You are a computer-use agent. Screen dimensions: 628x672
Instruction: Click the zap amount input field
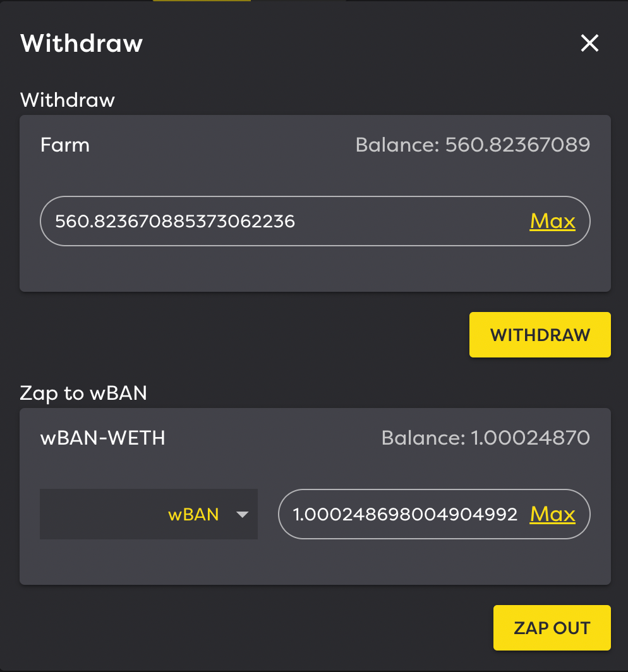434,514
